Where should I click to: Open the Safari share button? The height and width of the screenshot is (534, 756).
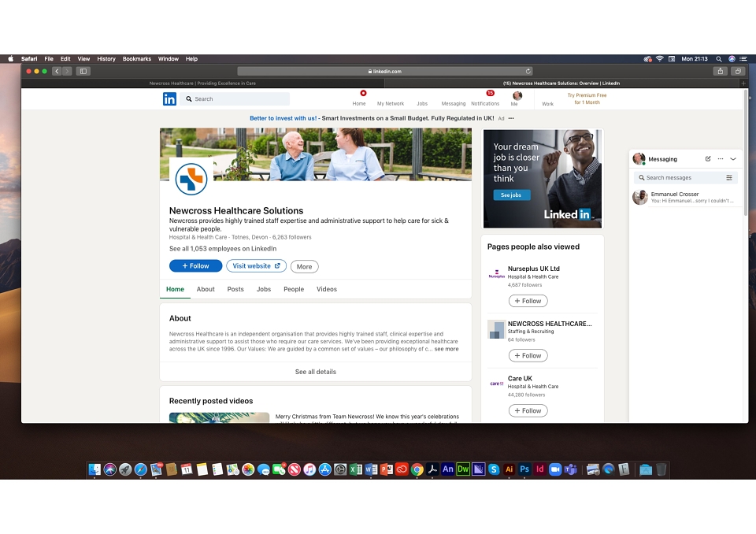click(x=721, y=72)
